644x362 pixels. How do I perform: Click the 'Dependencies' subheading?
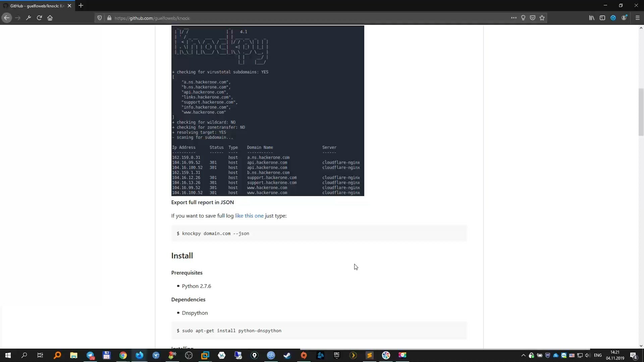click(x=188, y=299)
